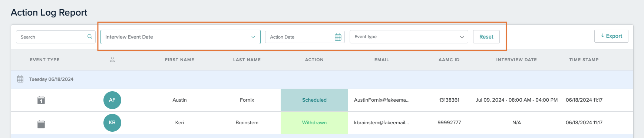
Task: Click the INTERVIEW DATE column header
Action: 516,60
